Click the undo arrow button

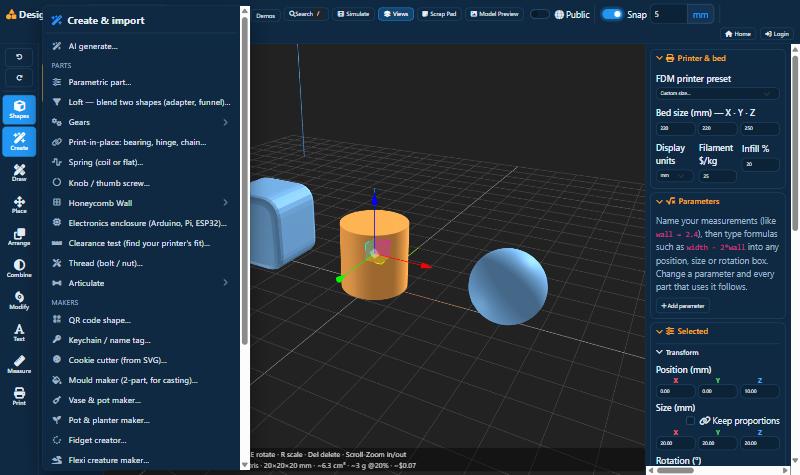19,57
